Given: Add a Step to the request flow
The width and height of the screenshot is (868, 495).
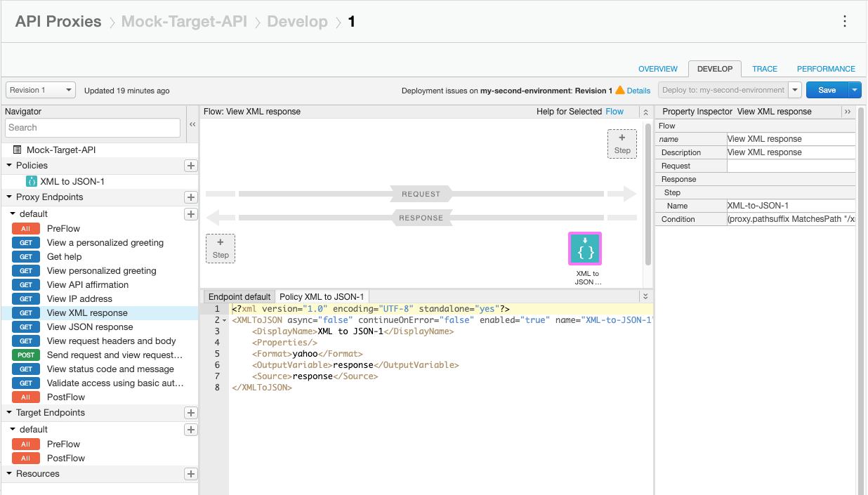Looking at the screenshot, I should 622,143.
